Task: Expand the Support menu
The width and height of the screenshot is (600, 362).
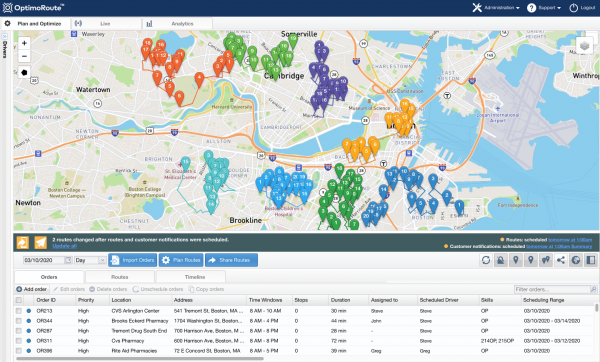Action: (544, 8)
